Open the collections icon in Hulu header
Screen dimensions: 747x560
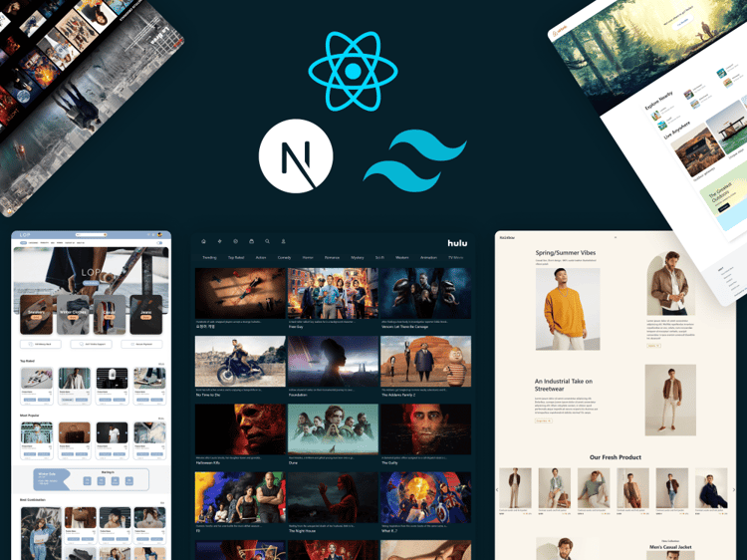252,241
